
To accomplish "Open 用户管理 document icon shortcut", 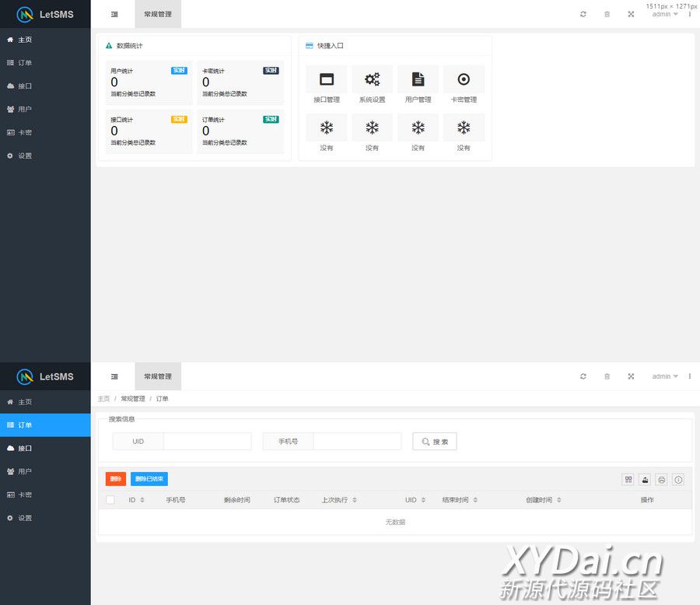I will coord(418,79).
